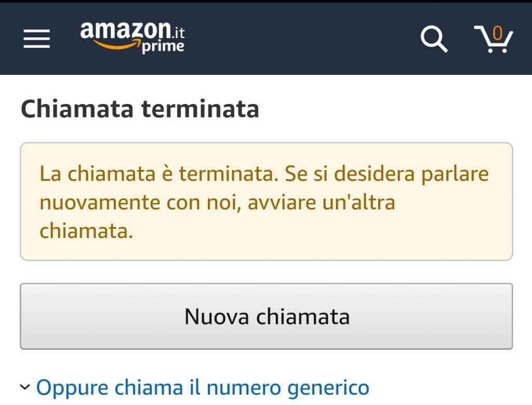
Task: Click the word Oppure in the link
Action: point(72,387)
